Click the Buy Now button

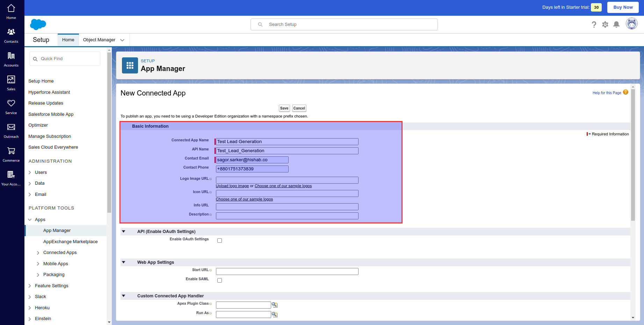(623, 7)
